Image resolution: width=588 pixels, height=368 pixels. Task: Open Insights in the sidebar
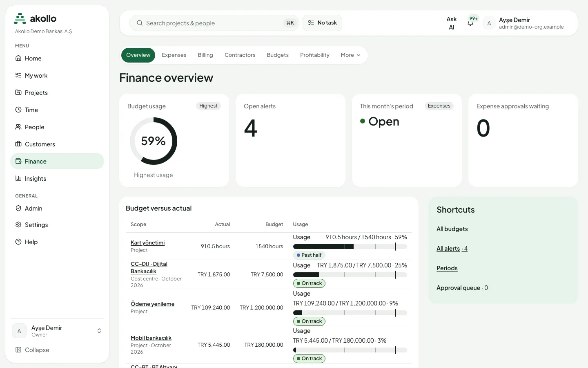[57, 179]
